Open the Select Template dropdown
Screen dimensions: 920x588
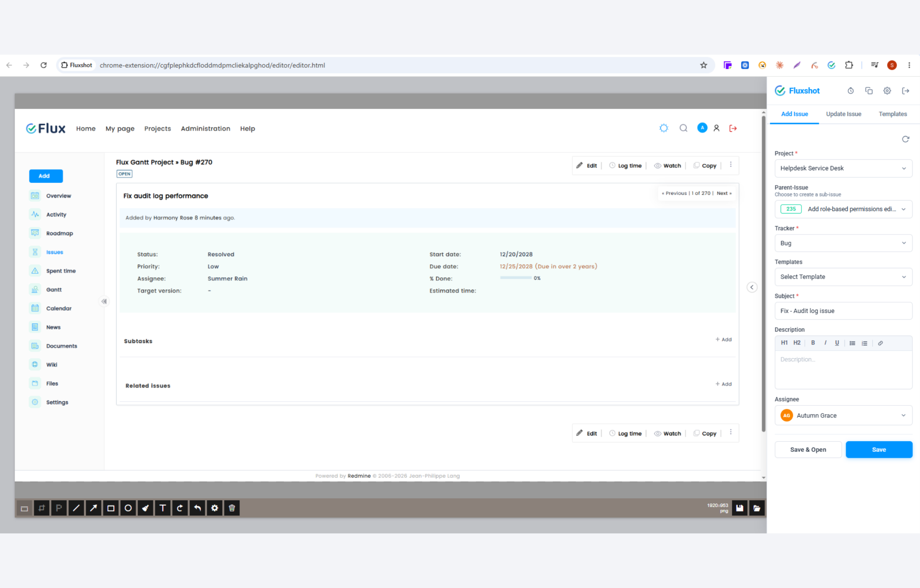click(843, 277)
